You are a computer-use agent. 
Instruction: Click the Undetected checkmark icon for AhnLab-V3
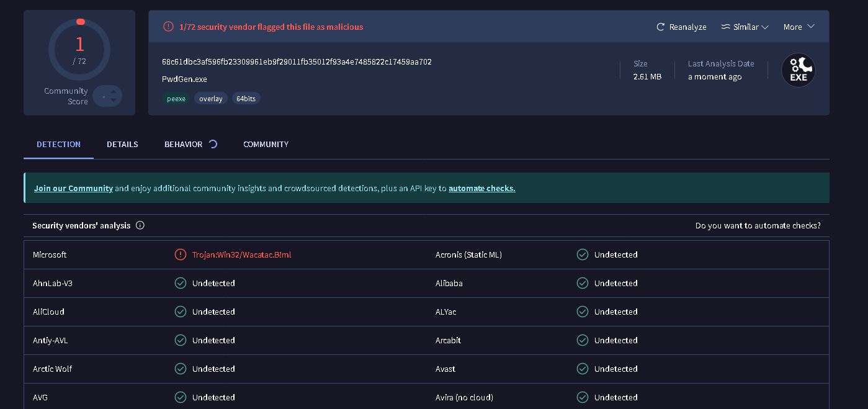181,283
